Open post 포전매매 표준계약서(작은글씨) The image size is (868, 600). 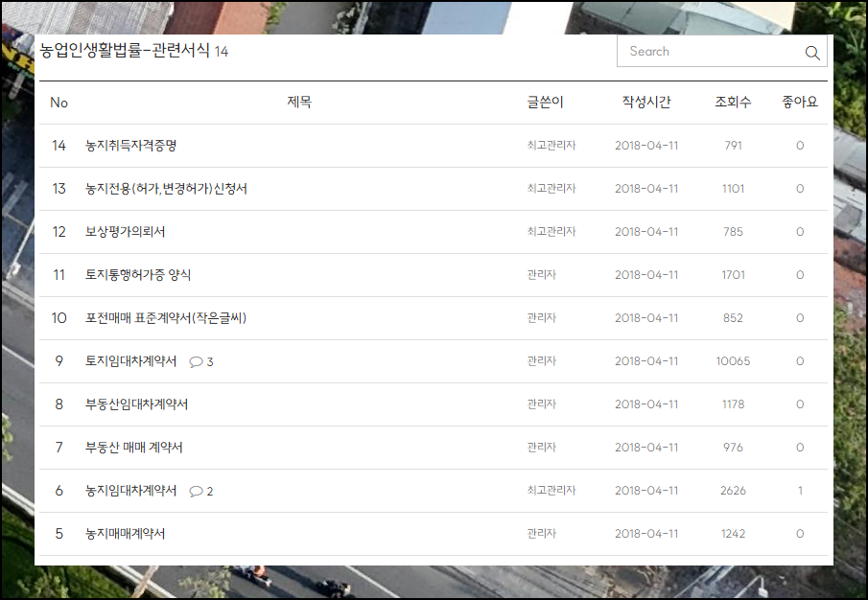click(x=166, y=318)
